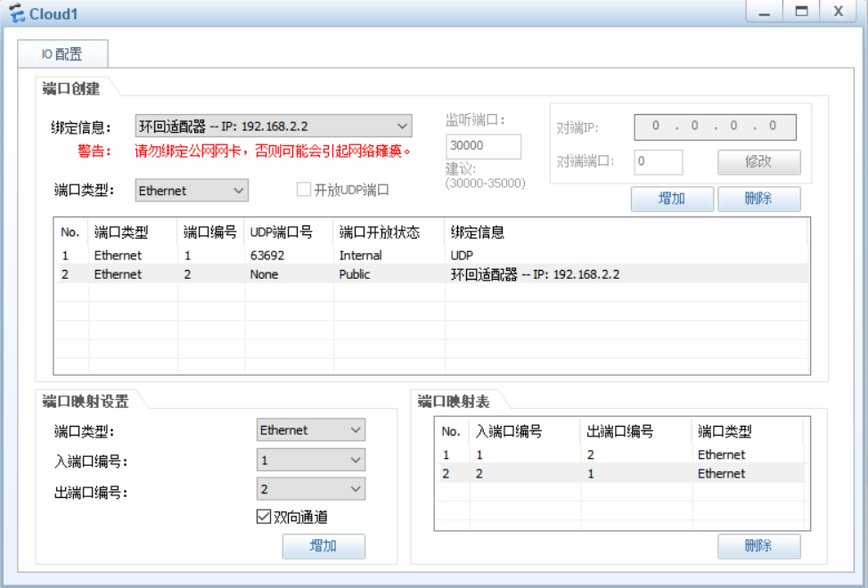Click the 删除 button in 端口创建 section
This screenshot has width=868, height=588.
click(x=758, y=199)
